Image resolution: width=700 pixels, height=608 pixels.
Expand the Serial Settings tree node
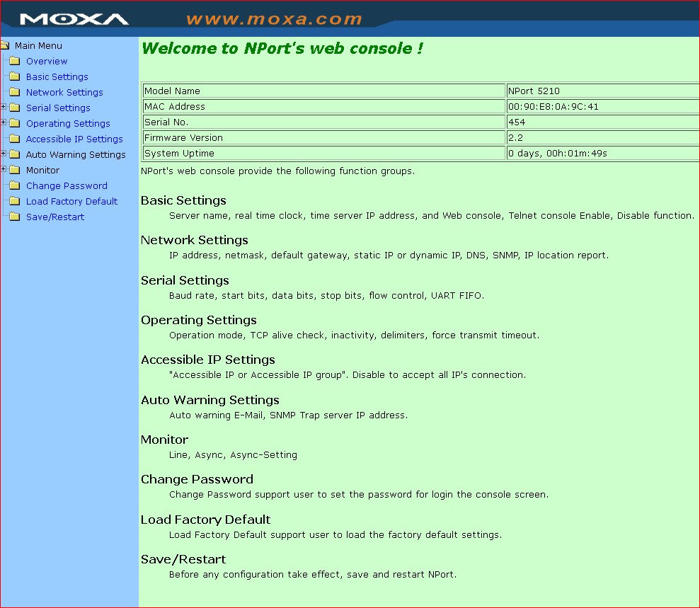(4, 107)
